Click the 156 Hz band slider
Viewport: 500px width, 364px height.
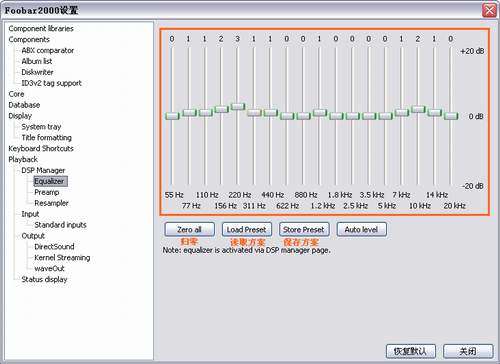tap(222, 109)
